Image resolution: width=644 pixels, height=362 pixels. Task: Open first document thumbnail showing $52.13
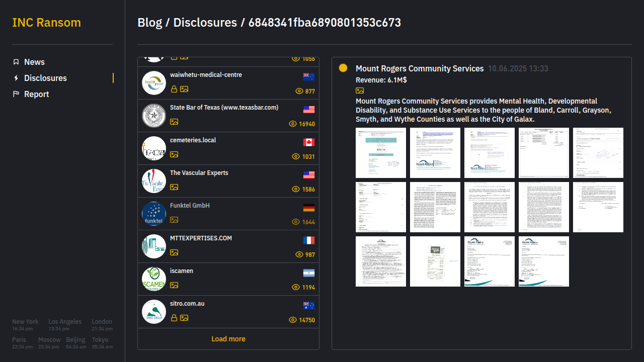[x=381, y=153]
